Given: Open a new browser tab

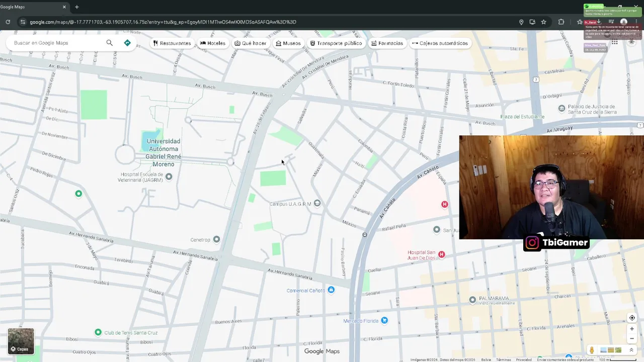Looking at the screenshot, I should (x=77, y=7).
